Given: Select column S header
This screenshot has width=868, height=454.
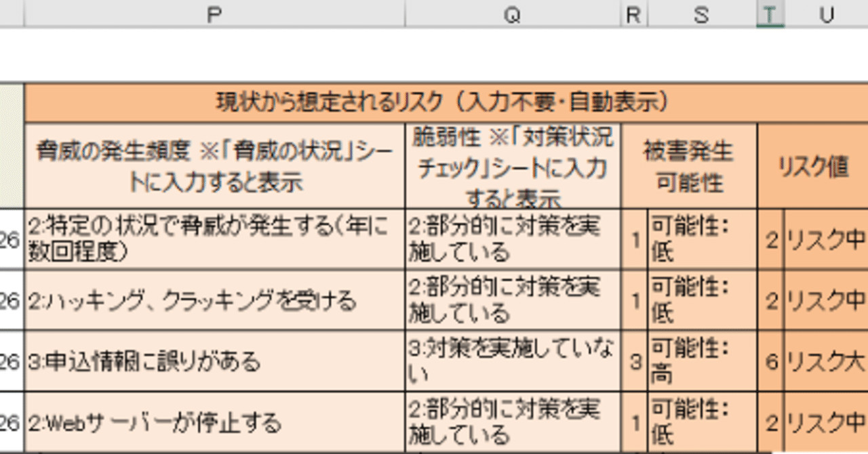Looking at the screenshot, I should (x=702, y=14).
